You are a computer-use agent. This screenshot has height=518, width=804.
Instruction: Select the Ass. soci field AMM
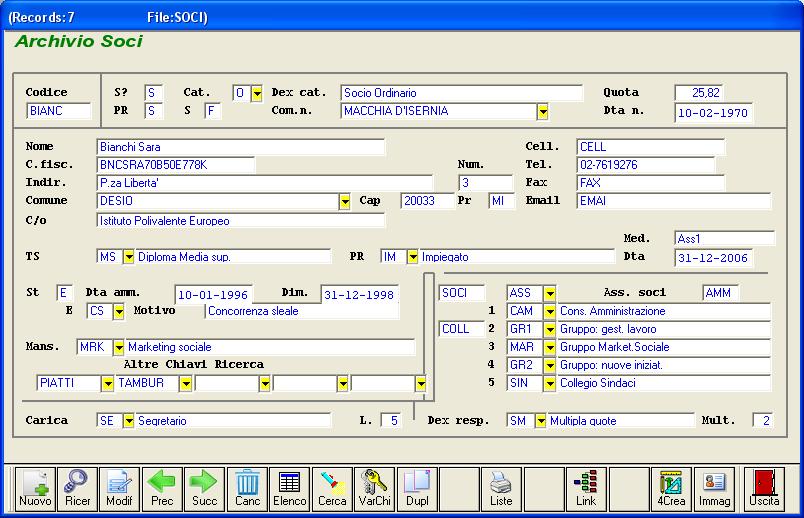pos(720,293)
